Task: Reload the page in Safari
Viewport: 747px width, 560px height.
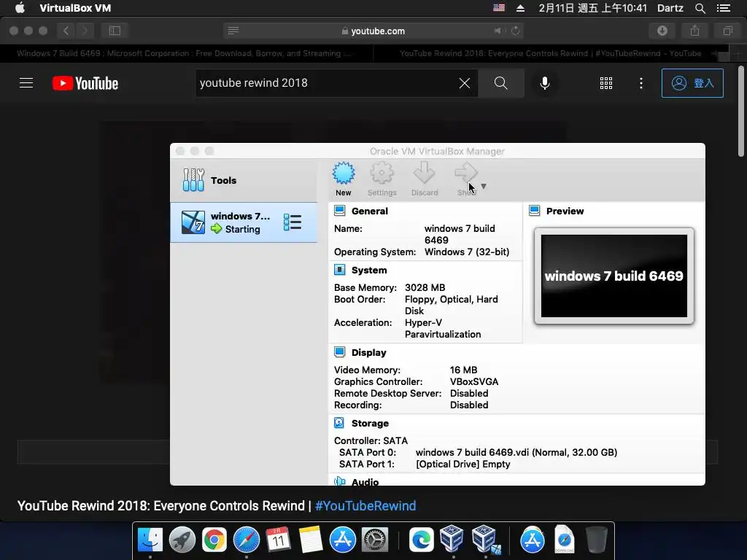Action: click(x=516, y=31)
